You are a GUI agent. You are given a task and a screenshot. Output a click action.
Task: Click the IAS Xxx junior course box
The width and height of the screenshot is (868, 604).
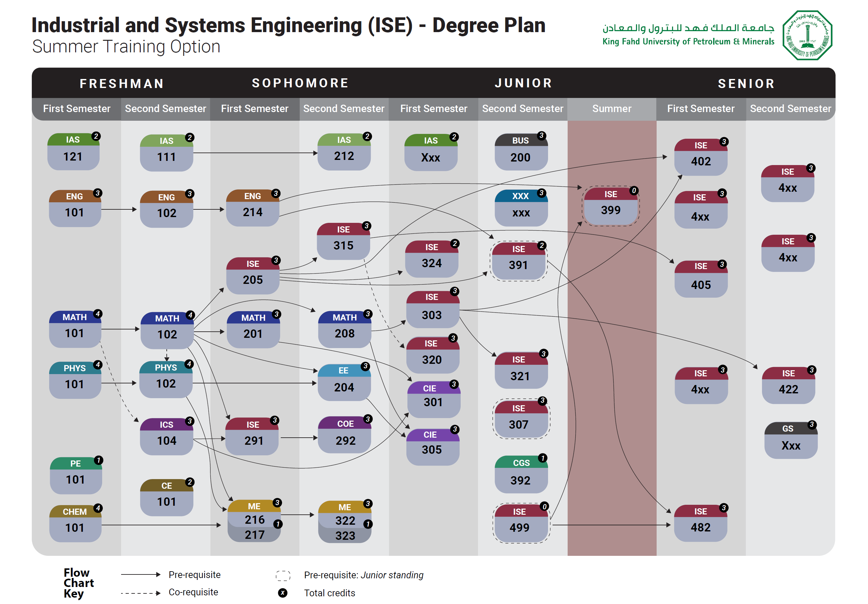coord(430,152)
